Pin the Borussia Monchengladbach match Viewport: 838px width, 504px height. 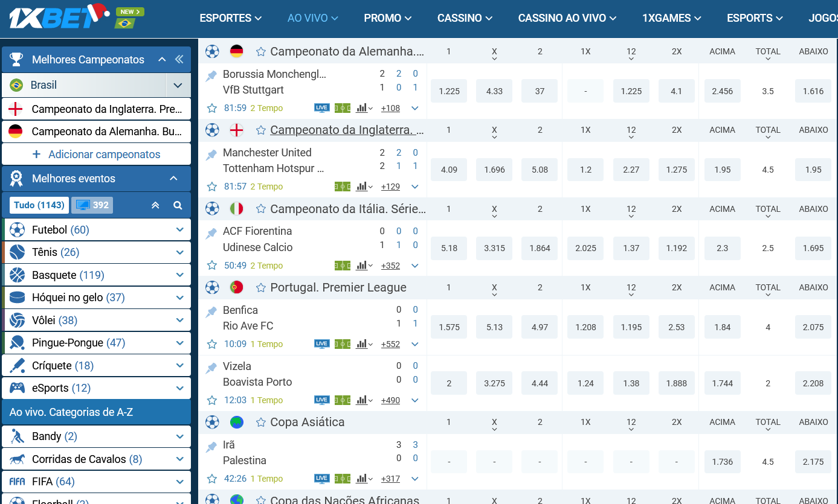[211, 75]
